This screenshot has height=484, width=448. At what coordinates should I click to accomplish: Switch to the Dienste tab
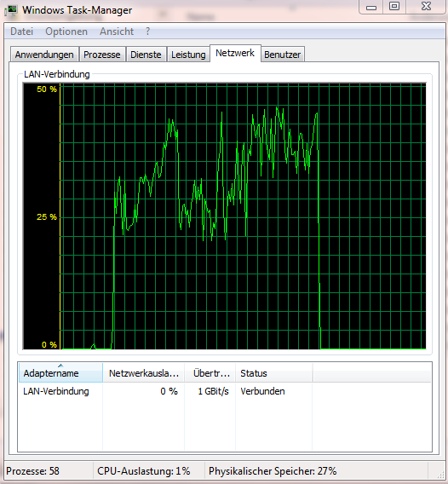pyautogui.click(x=146, y=55)
